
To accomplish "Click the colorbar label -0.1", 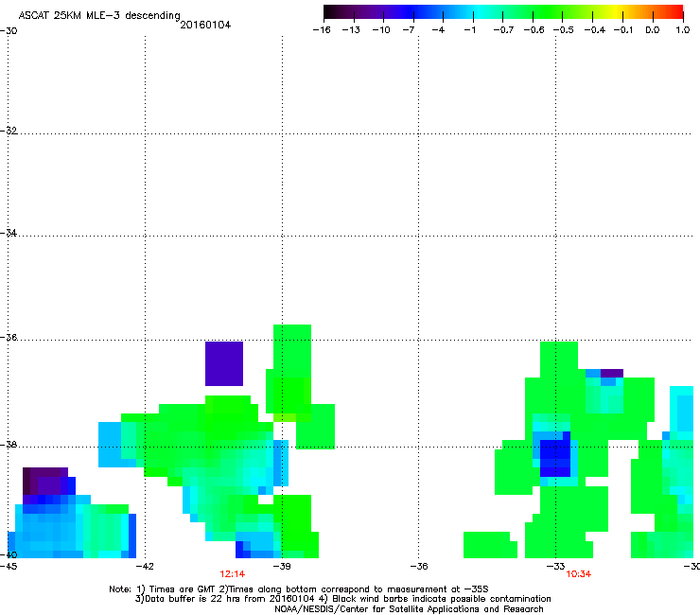I will [623, 30].
